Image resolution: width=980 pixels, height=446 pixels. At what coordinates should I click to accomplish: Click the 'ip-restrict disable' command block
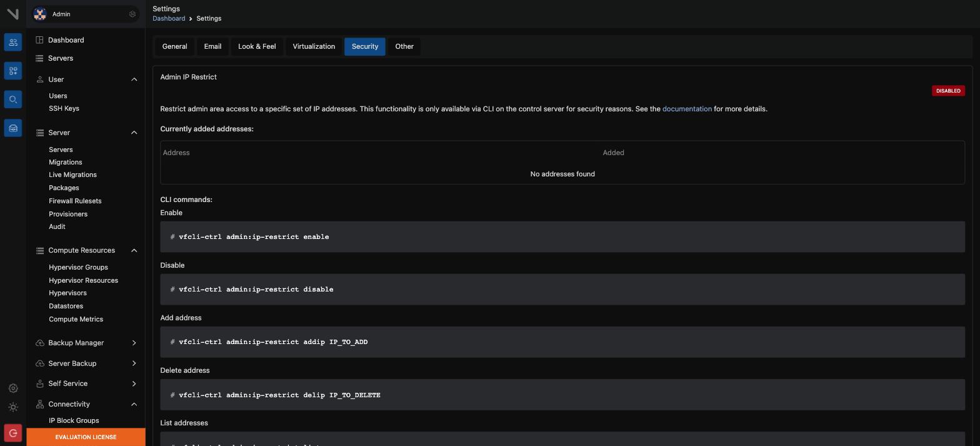point(562,289)
